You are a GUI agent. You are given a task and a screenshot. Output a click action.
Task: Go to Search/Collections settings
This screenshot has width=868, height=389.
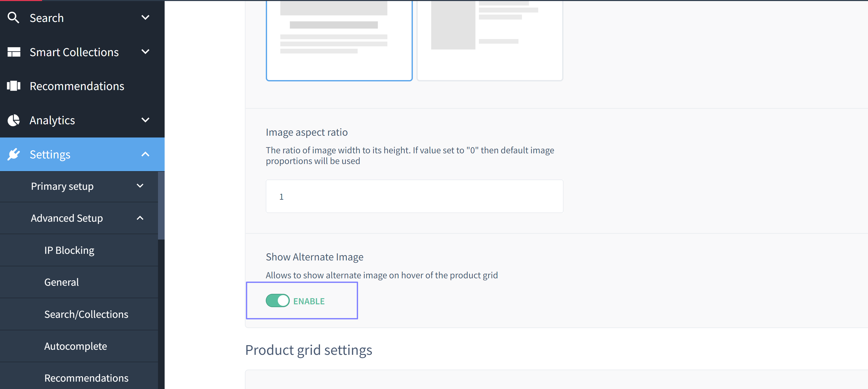pyautogui.click(x=86, y=314)
